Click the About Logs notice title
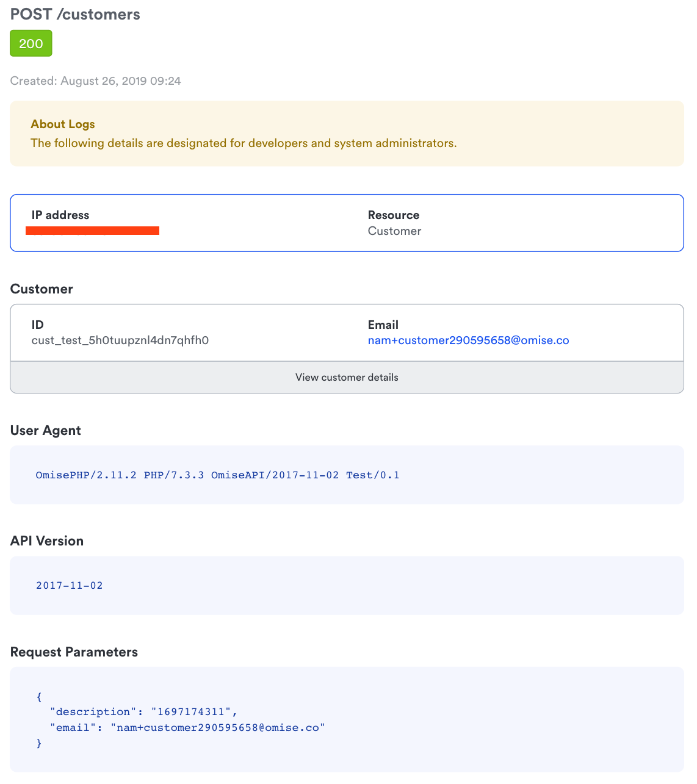Screen dimensions: 697x784 63,124
